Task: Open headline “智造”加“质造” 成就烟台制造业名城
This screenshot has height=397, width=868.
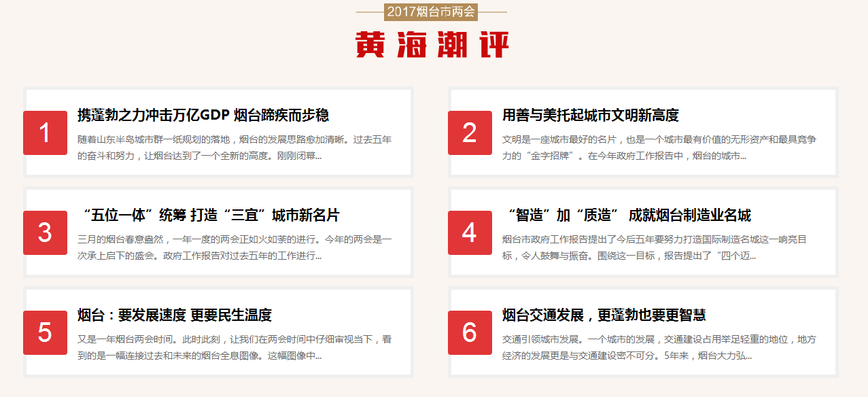Action: tap(626, 215)
